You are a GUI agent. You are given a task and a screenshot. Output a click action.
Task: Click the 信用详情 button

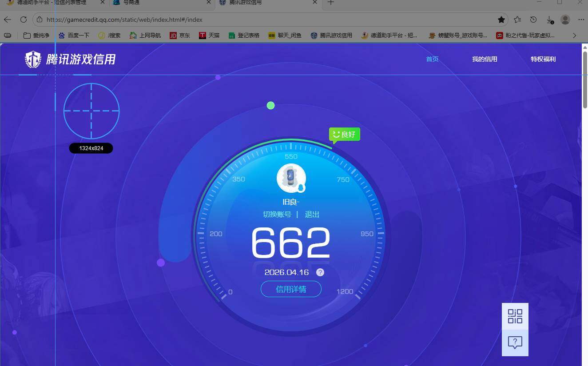point(291,289)
